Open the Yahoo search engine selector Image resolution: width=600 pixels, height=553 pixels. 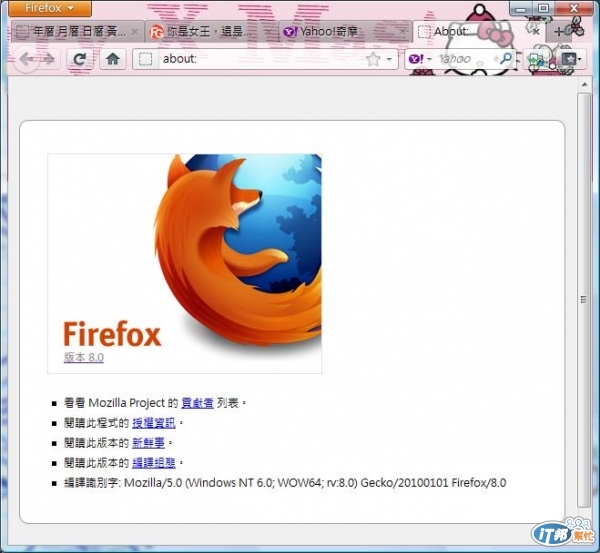pyautogui.click(x=419, y=59)
